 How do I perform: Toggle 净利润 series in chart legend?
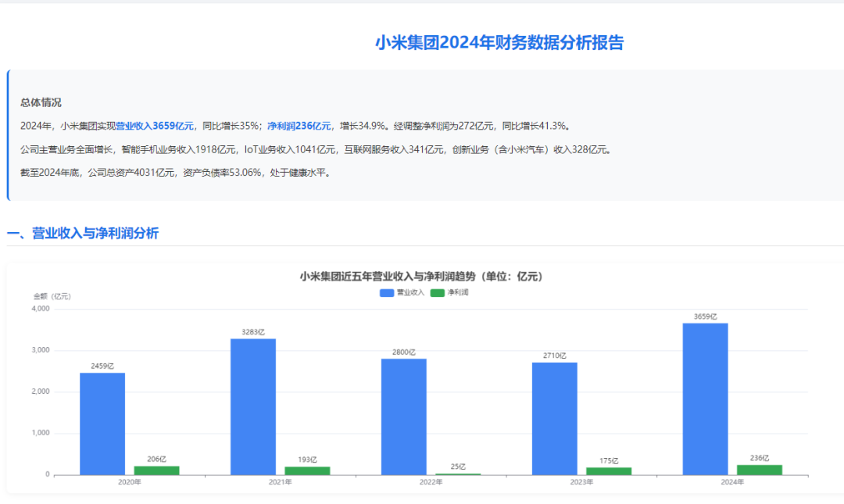click(449, 293)
